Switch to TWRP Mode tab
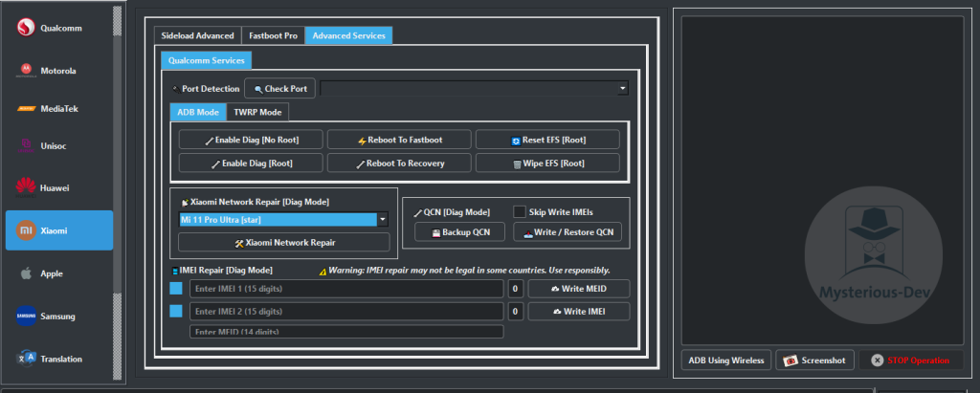The width and height of the screenshot is (980, 393). [257, 113]
